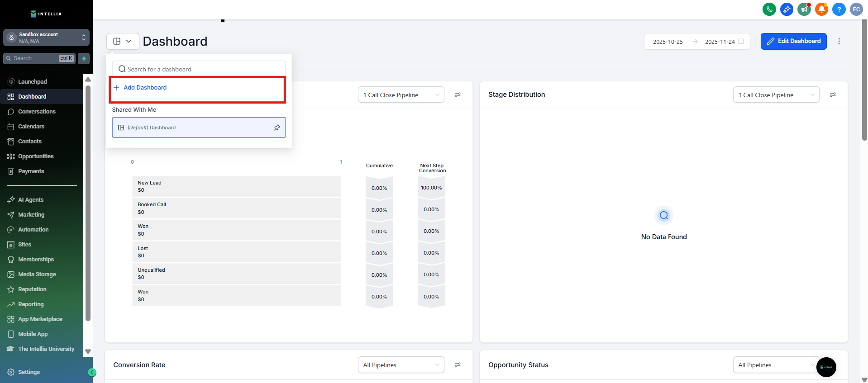Screen dimensions: 868x383
Task: Click the green lightning quick actions icon
Action: pos(84,58)
